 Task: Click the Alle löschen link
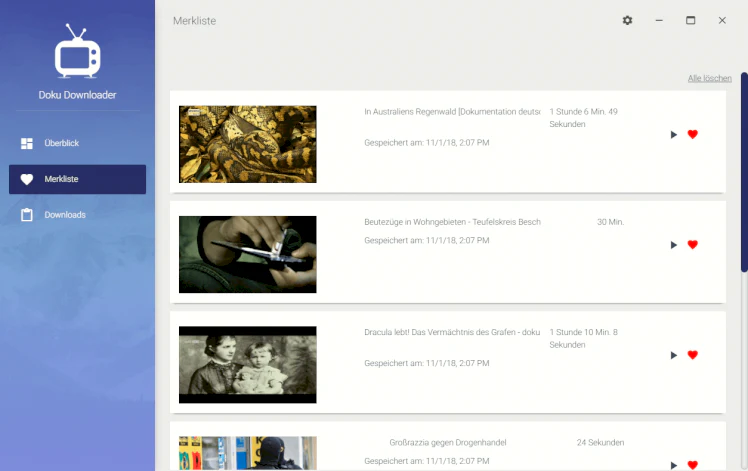(709, 78)
